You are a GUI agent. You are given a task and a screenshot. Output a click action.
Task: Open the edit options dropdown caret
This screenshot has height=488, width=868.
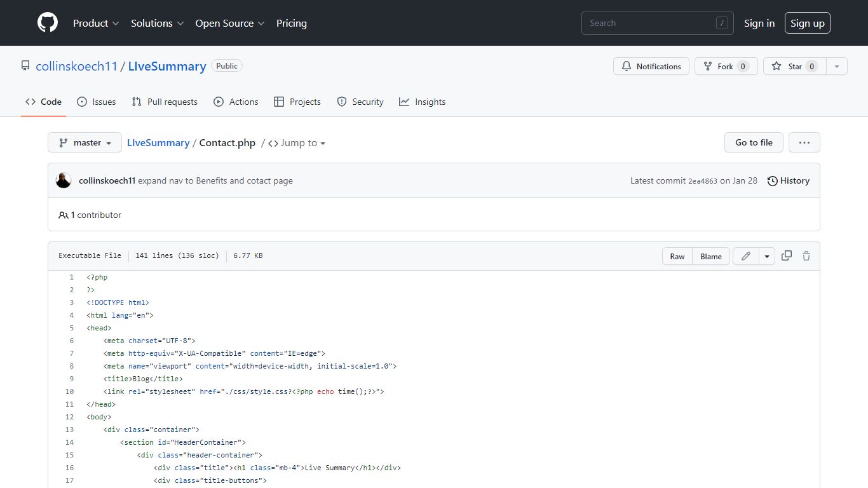coord(767,256)
